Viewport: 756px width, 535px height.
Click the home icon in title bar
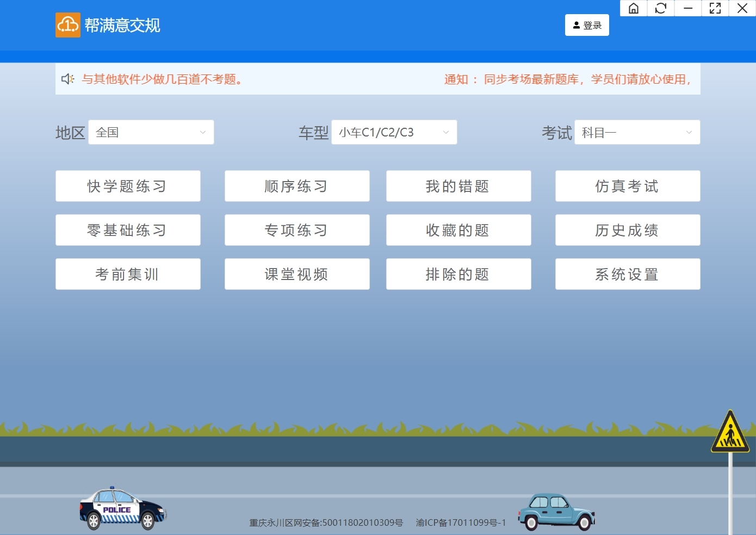[634, 8]
